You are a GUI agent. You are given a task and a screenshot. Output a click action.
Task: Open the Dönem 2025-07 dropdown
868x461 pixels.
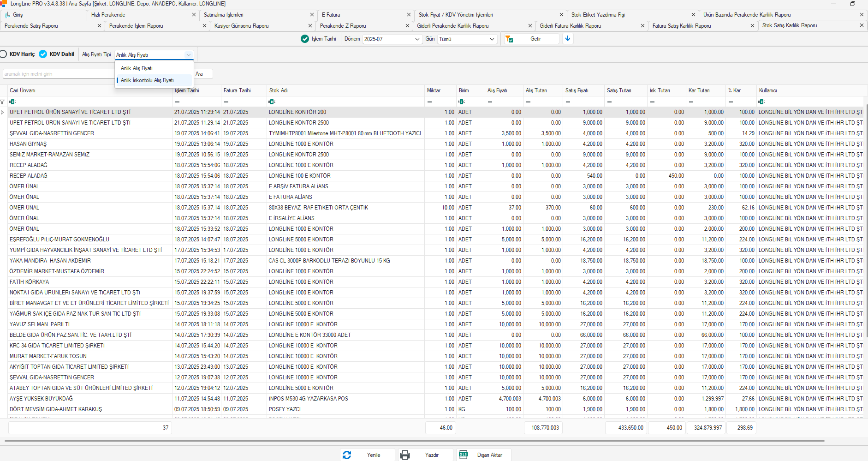(392, 39)
